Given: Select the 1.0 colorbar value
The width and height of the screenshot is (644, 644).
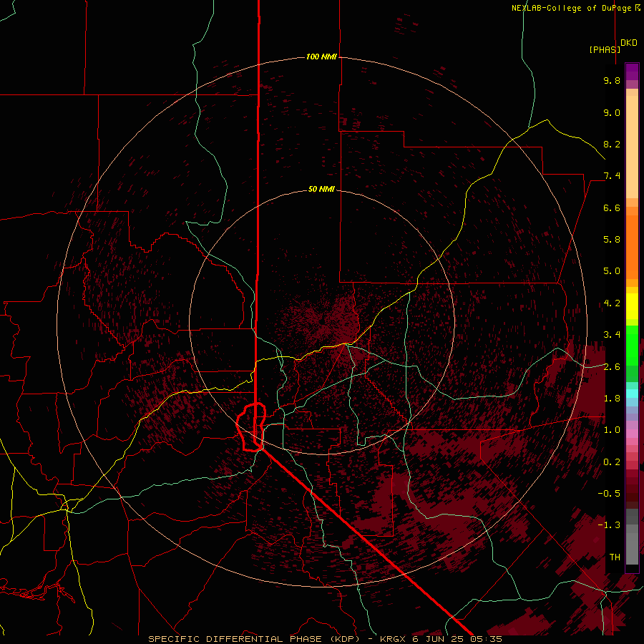Looking at the screenshot, I should pyautogui.click(x=612, y=430).
